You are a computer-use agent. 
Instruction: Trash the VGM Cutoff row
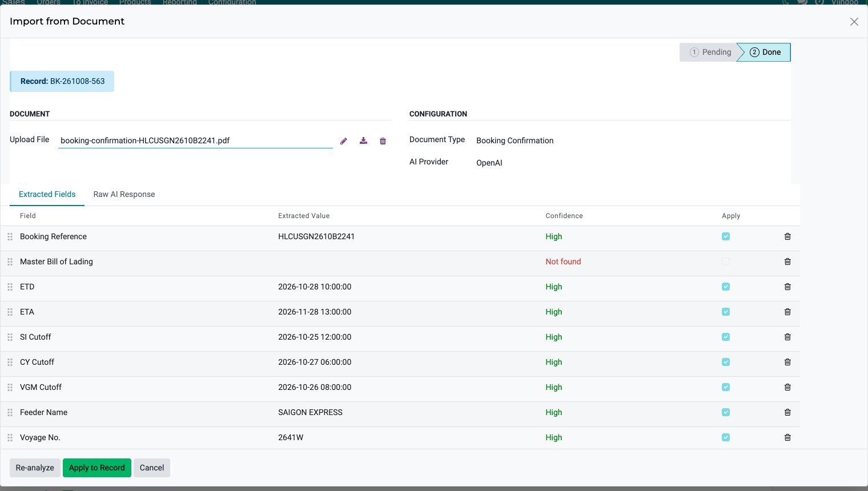[x=787, y=387]
